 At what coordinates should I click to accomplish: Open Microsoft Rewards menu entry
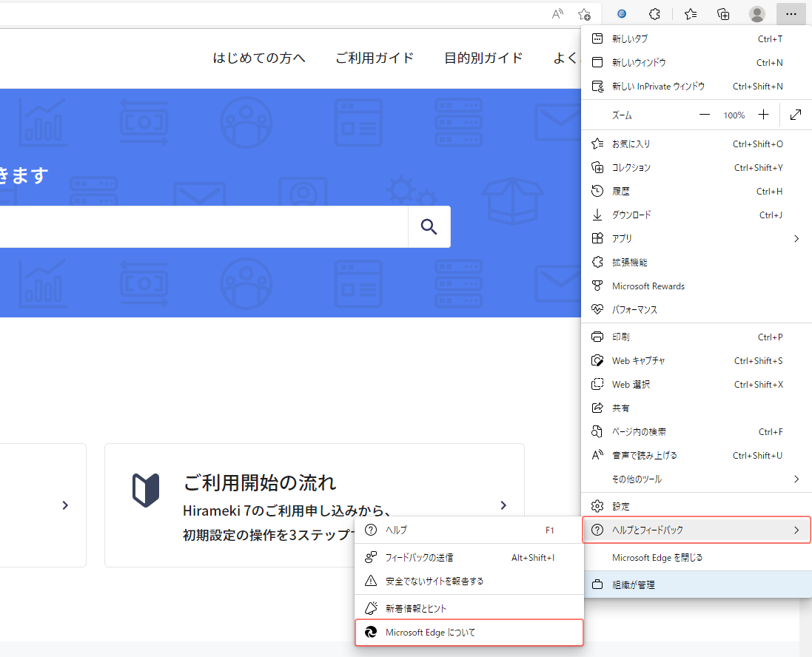tap(697, 286)
